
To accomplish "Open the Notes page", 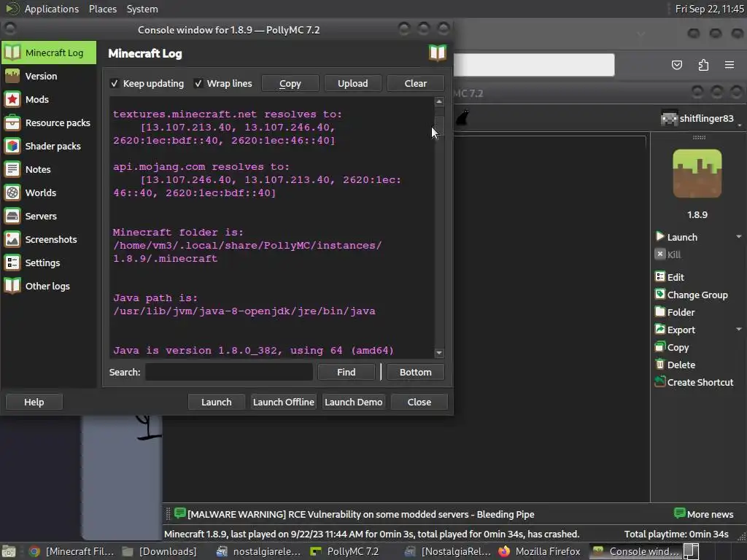I will [x=49, y=169].
